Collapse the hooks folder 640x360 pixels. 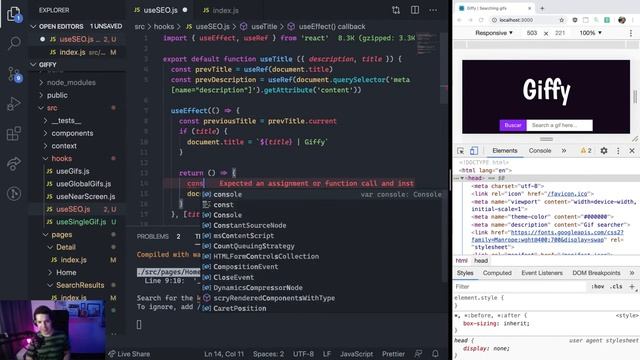tap(61, 159)
